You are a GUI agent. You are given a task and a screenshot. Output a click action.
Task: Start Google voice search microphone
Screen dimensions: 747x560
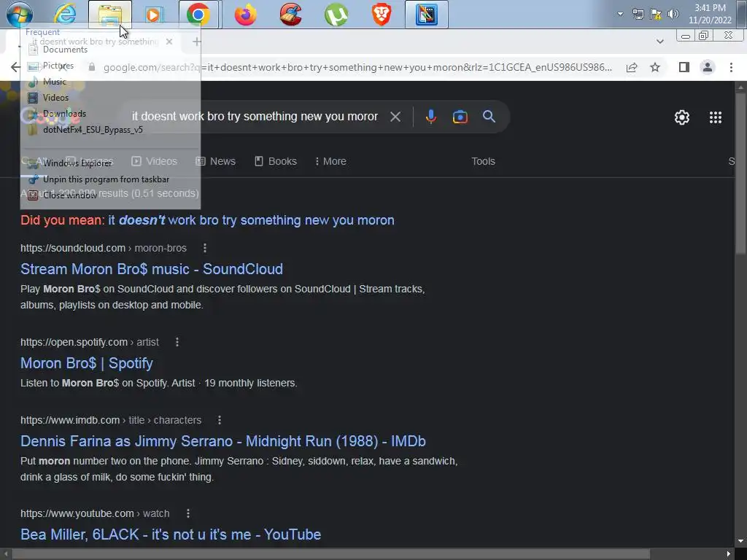click(x=430, y=117)
